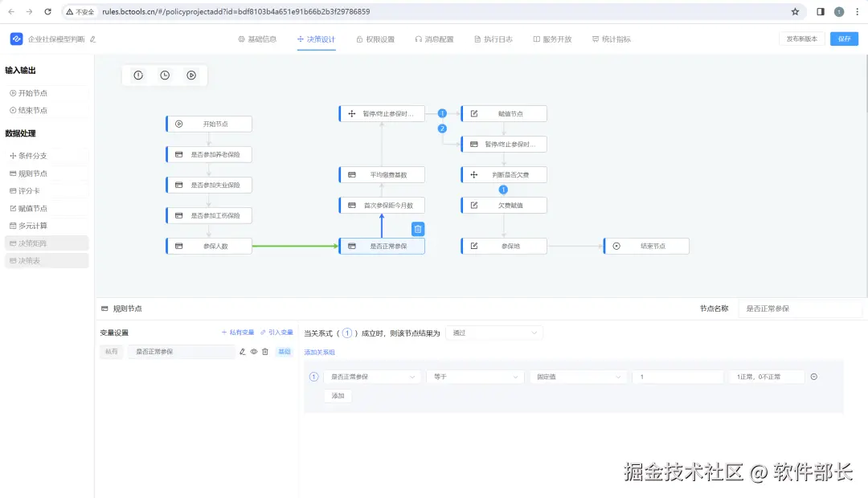This screenshot has height=498, width=868.
Task: Open the 固定值 value type dropdown
Action: point(578,376)
